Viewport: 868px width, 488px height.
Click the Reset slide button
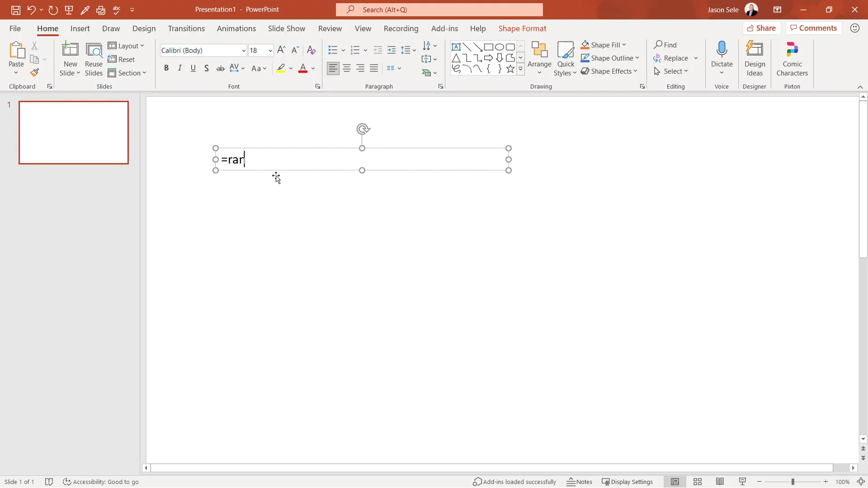pyautogui.click(x=121, y=59)
